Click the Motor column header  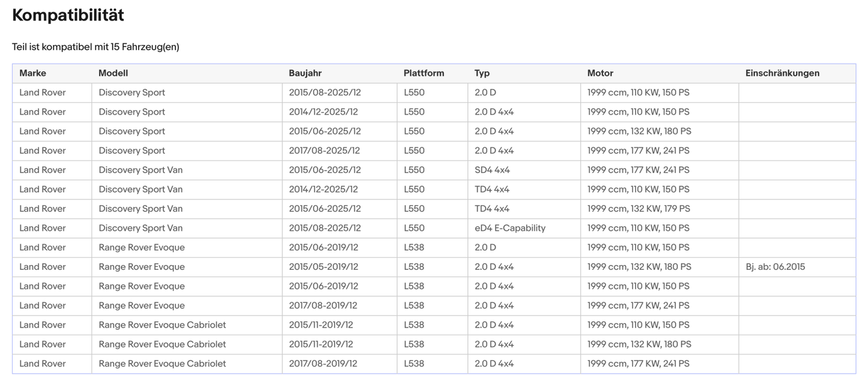600,73
